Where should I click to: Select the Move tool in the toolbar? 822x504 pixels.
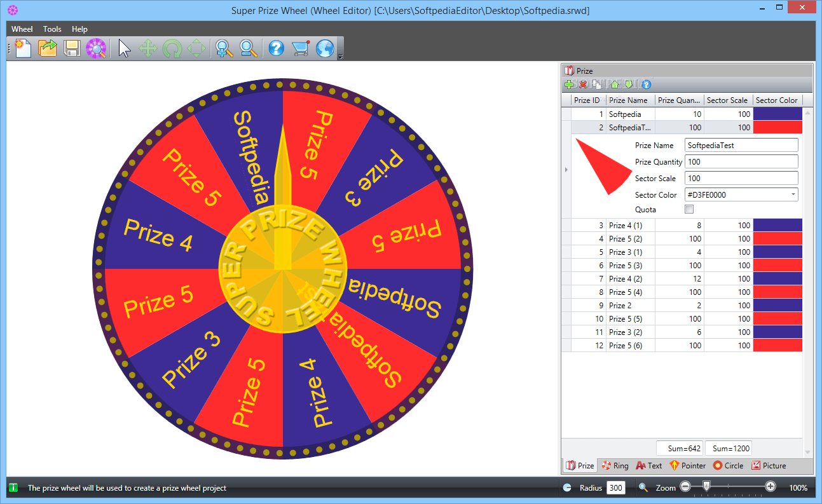(x=147, y=48)
